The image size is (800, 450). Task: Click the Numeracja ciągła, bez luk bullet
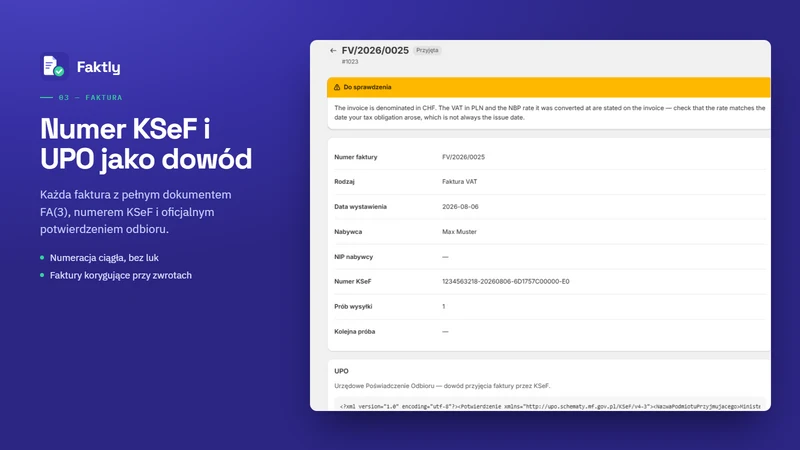pyautogui.click(x=104, y=258)
